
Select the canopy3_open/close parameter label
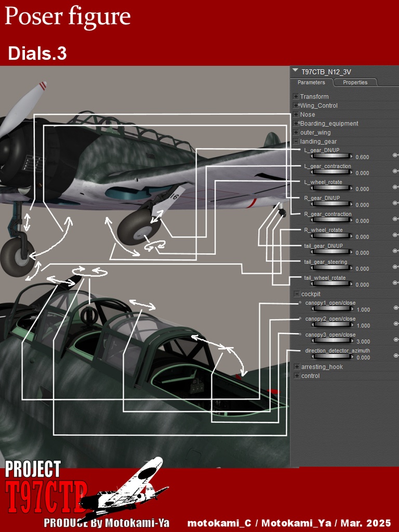point(330,335)
